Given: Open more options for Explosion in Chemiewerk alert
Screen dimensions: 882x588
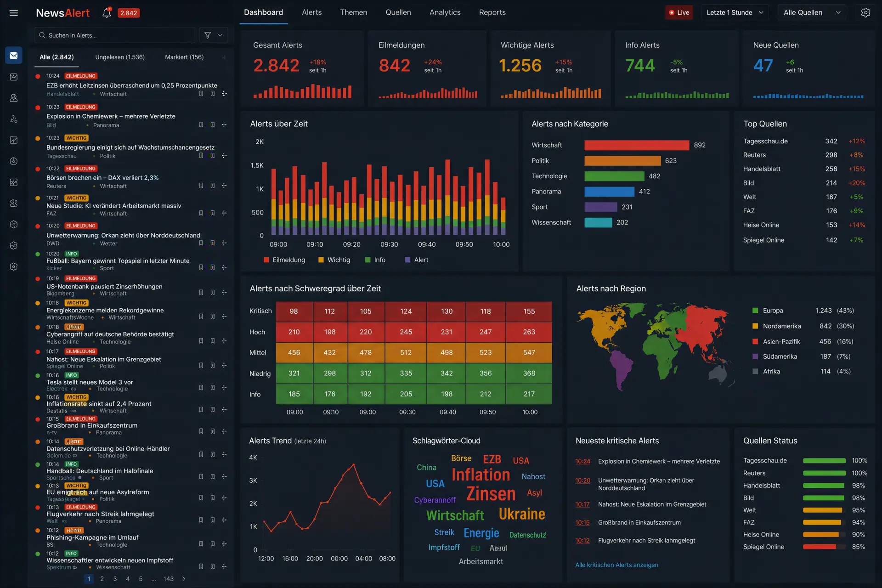Looking at the screenshot, I should coord(224,125).
